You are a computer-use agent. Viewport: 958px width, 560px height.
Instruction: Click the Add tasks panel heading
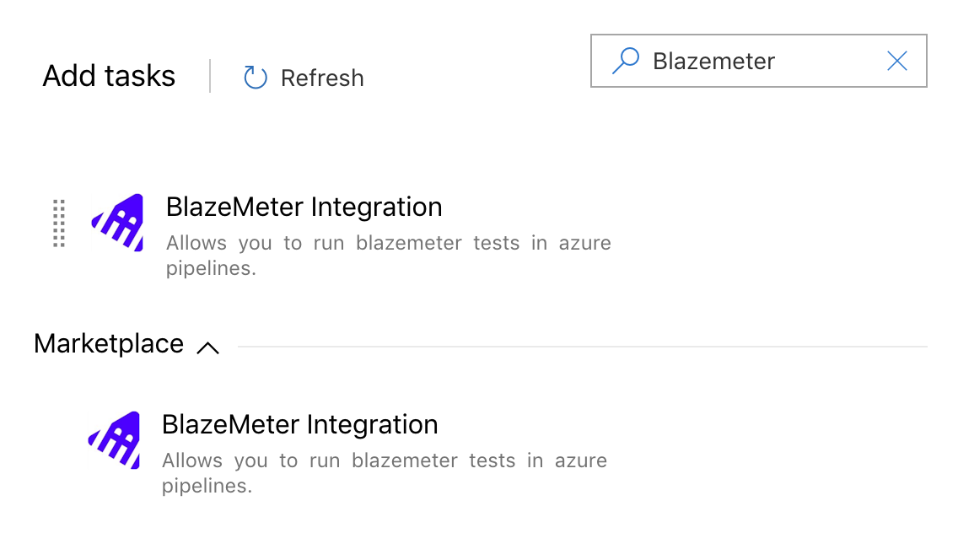(x=109, y=76)
